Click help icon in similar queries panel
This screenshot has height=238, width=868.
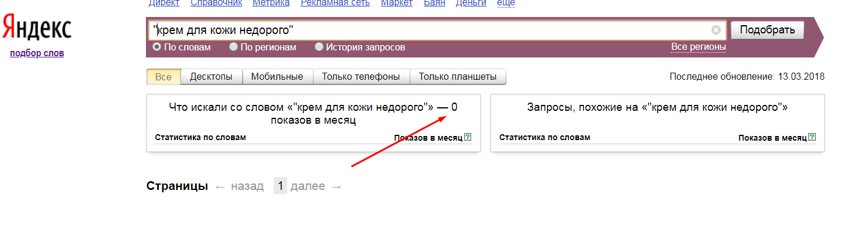tap(812, 137)
